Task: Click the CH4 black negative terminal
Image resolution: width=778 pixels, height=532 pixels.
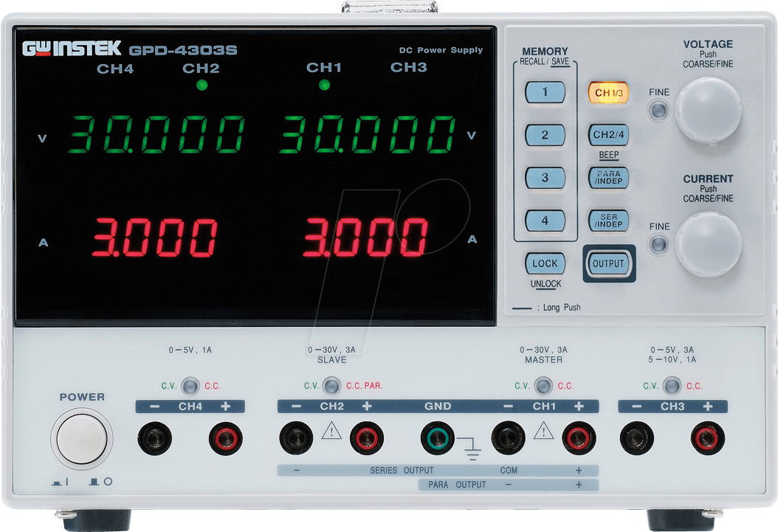Action: point(154,439)
